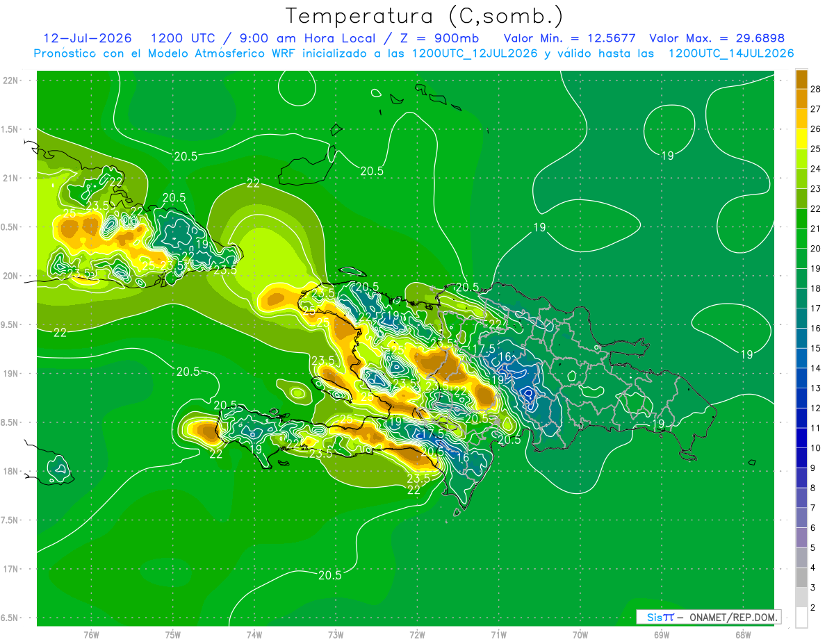Click legend swatch between 27 and 28

[801, 99]
